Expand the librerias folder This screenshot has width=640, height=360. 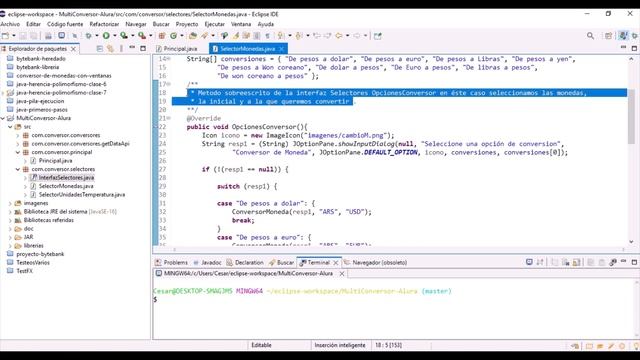click(10, 245)
